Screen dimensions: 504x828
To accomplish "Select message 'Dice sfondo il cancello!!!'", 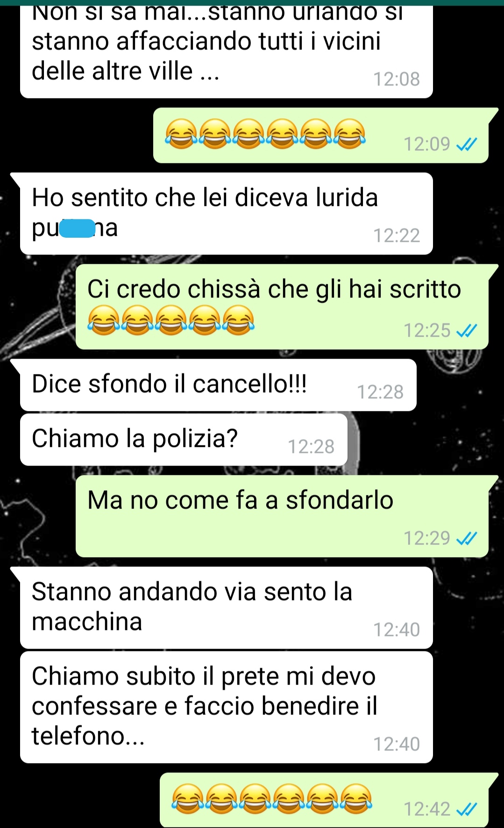I will pos(218,385).
